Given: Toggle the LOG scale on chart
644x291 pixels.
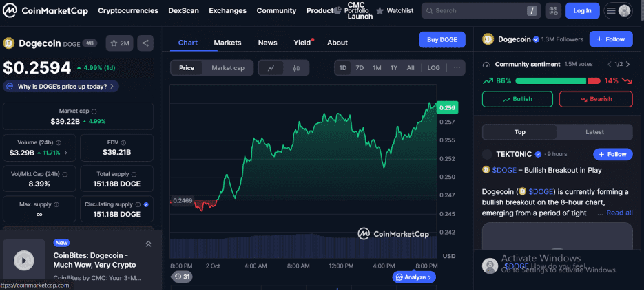Looking at the screenshot, I should (x=433, y=68).
